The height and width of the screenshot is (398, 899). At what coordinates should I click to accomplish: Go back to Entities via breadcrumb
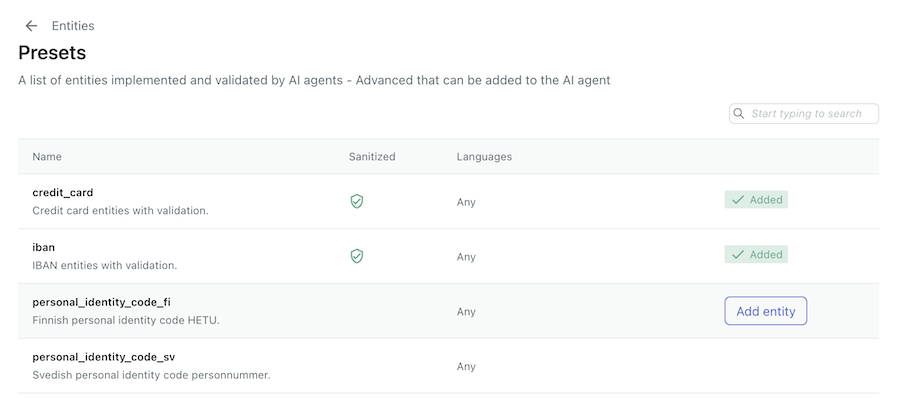point(73,26)
